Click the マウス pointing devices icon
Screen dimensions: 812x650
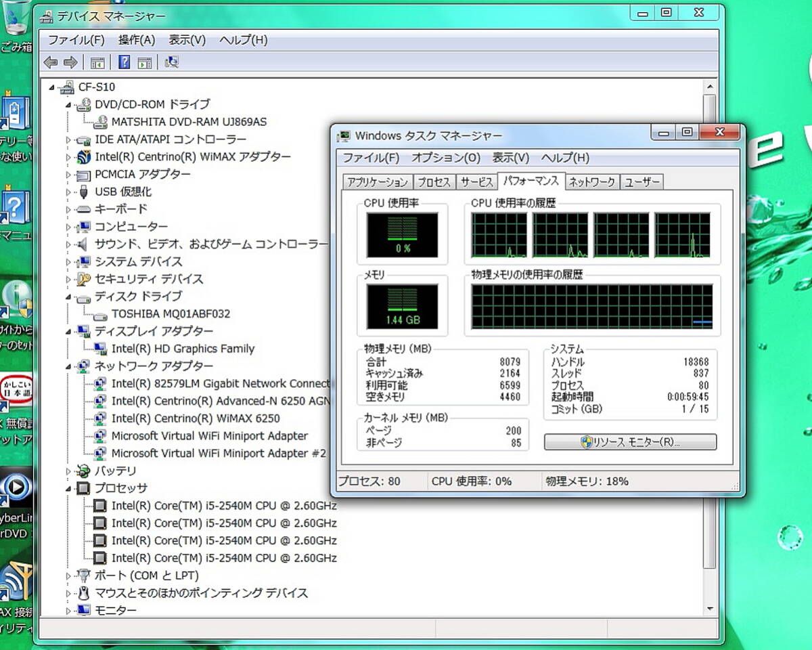(x=84, y=593)
